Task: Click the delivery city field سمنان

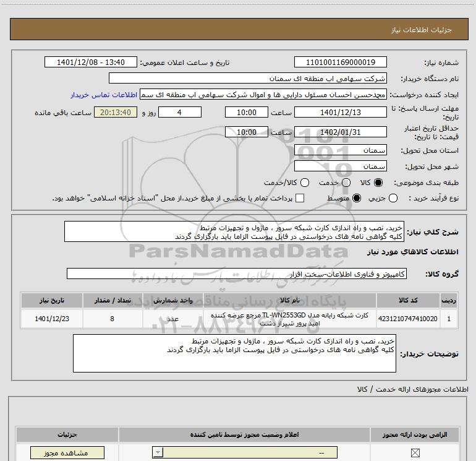Action: coord(340,166)
